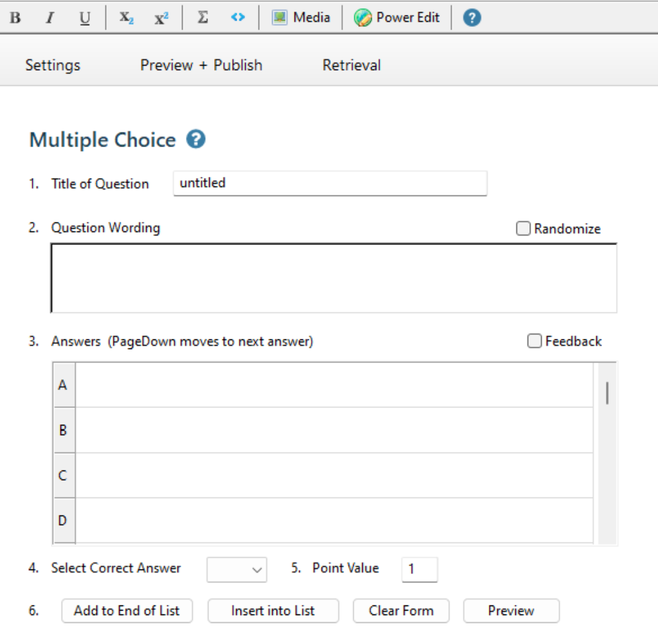Select the Point Value field
Viewport: 658px width, 644px height.
click(419, 569)
